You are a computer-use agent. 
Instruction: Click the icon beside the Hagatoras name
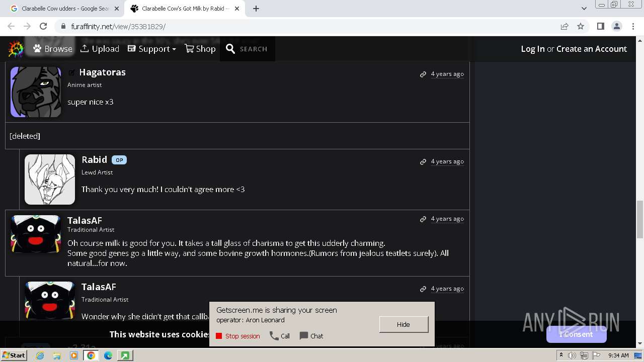(71, 72)
